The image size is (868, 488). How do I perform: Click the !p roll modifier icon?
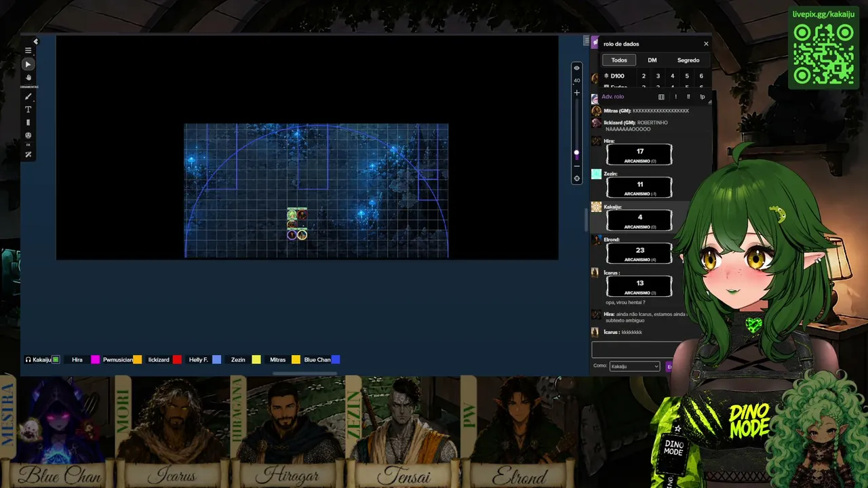point(702,97)
